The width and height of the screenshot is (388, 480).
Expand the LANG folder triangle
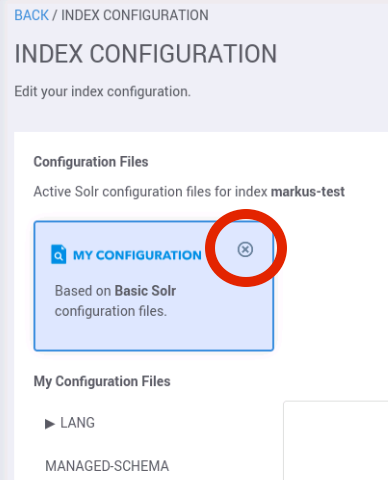tap(50, 423)
